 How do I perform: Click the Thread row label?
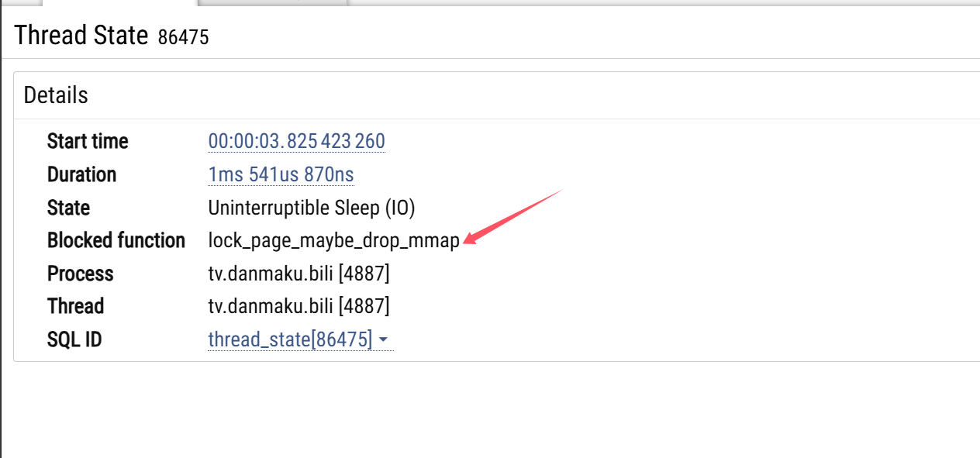click(75, 306)
